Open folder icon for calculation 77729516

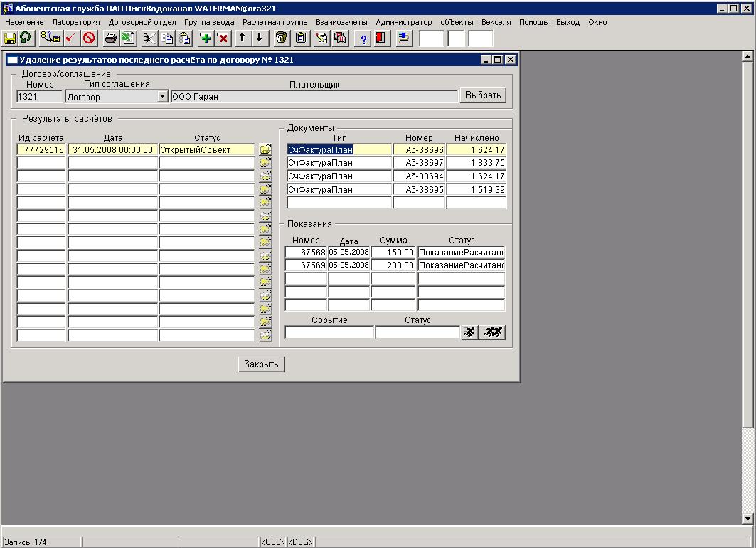pyautogui.click(x=265, y=150)
